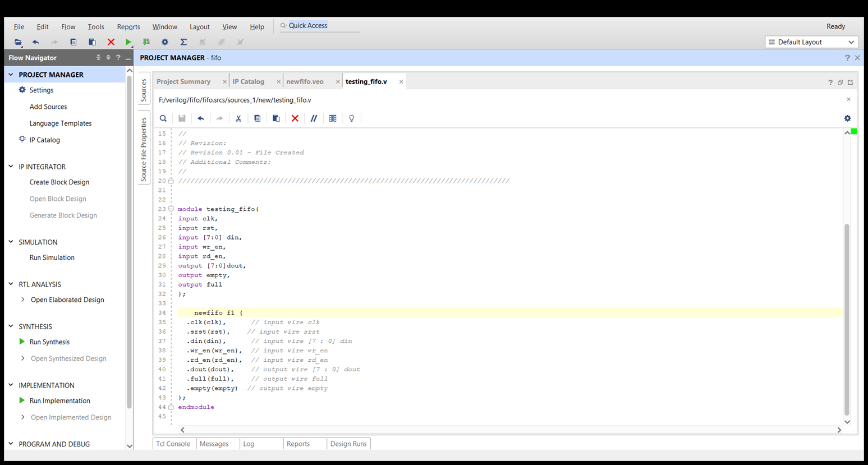
Task: Open Find using the magnifier editor icon
Action: tap(163, 118)
